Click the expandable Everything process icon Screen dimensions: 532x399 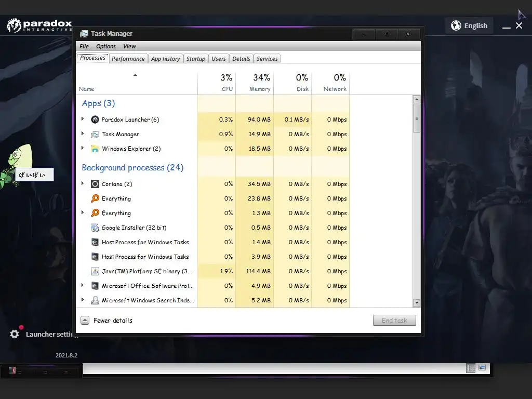(x=95, y=213)
